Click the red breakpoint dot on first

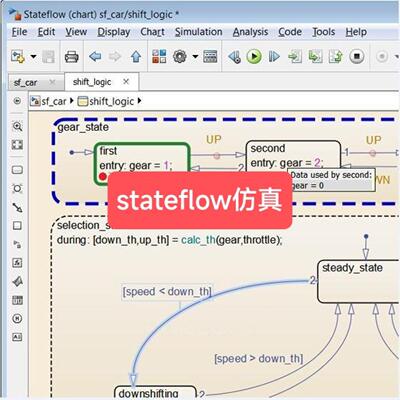tap(103, 176)
